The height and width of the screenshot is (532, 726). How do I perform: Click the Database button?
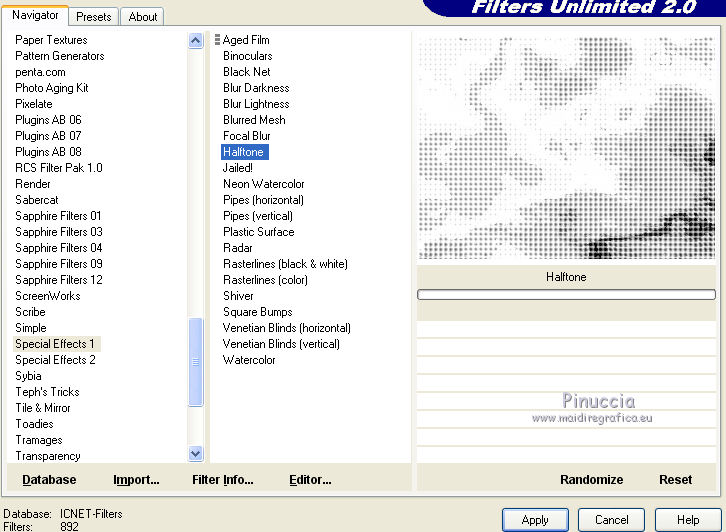49,480
